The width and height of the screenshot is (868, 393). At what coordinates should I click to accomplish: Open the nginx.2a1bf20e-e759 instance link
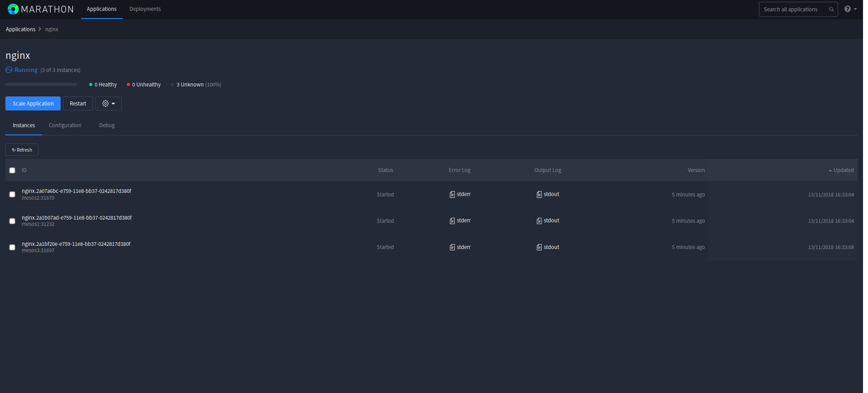click(76, 244)
